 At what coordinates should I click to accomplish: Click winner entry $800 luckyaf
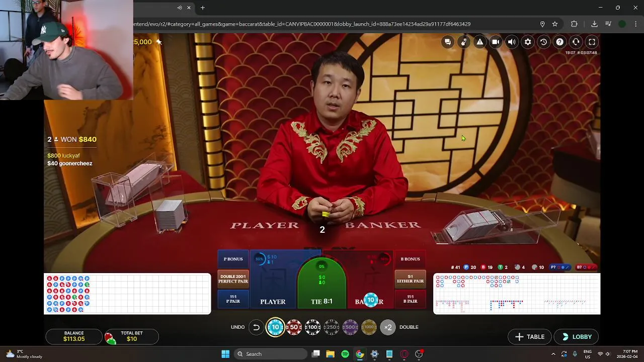(64, 156)
